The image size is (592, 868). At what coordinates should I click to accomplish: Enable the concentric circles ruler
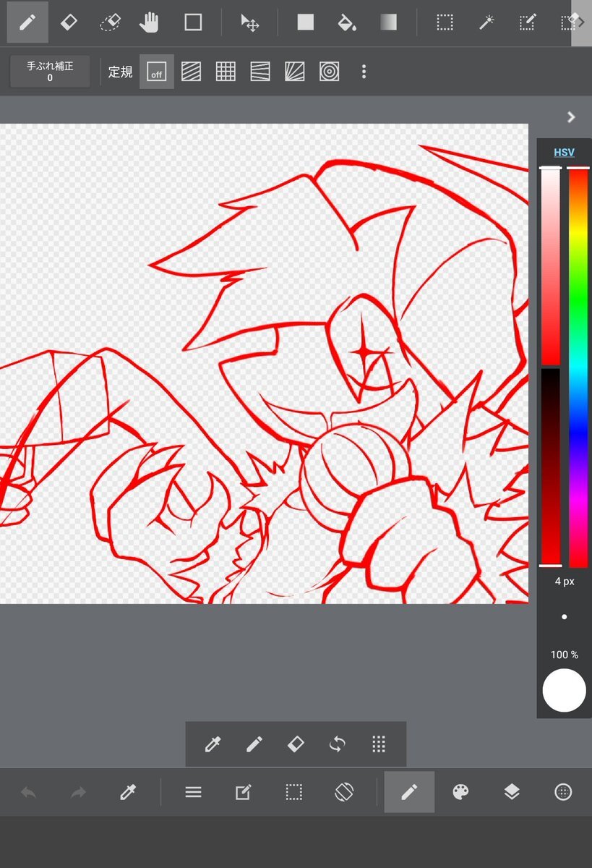[x=329, y=72]
